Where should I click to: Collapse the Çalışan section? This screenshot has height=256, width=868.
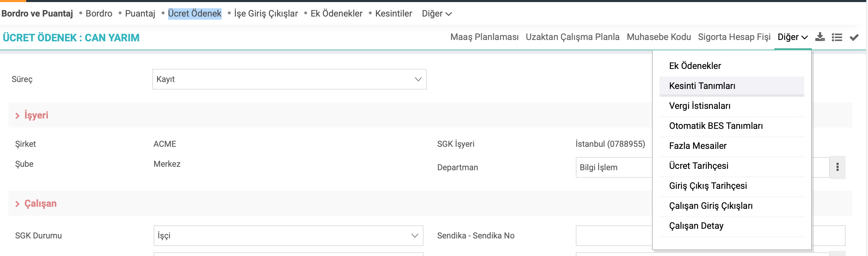pos(36,204)
